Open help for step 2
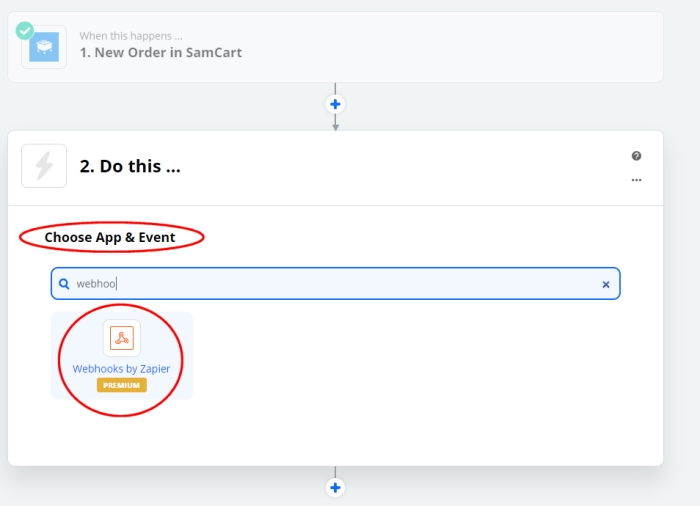700x506 pixels. 636,156
